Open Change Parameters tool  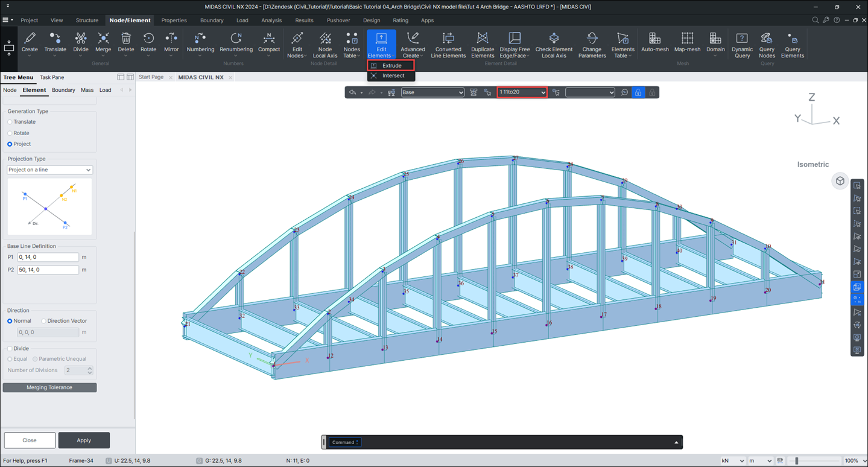[x=592, y=45]
